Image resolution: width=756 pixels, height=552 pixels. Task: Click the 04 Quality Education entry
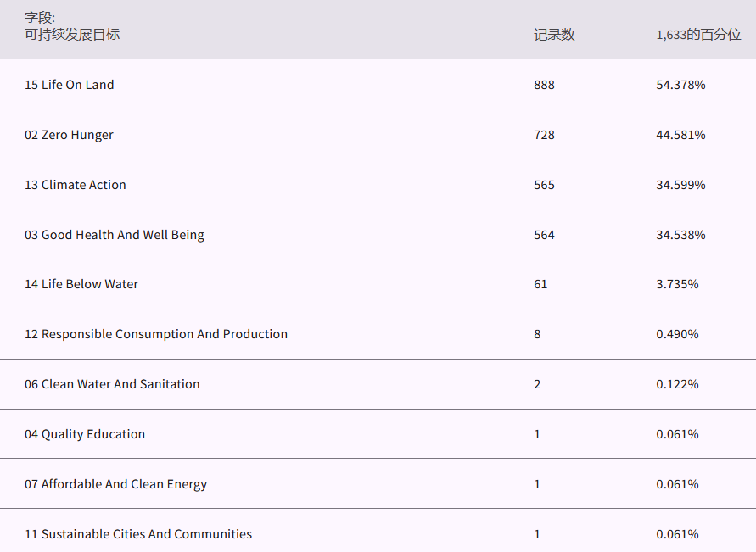pos(84,434)
